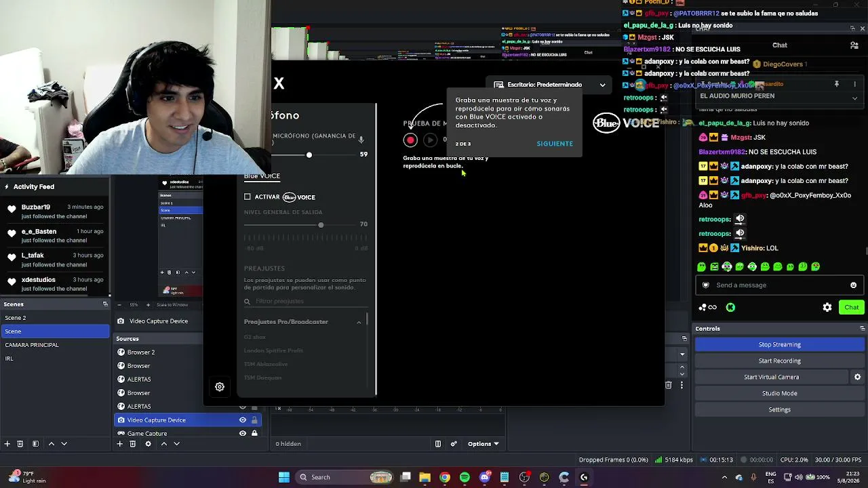Add a new scene in Scenes dock
This screenshot has height=488, width=868.
click(x=7, y=444)
